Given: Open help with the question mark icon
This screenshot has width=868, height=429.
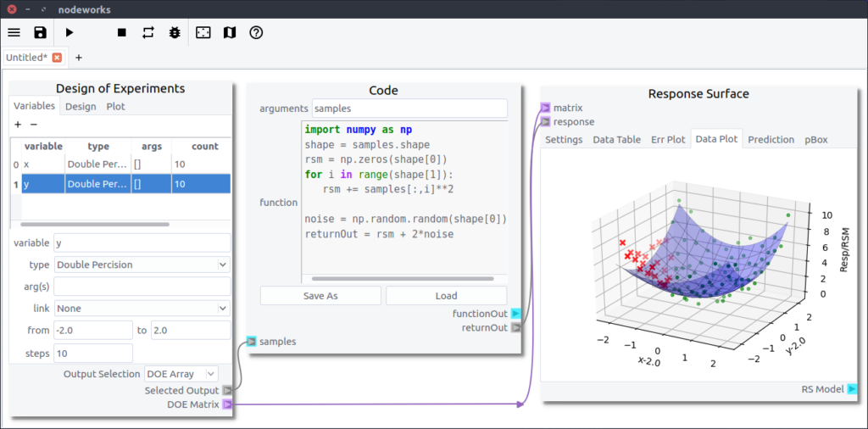Looking at the screenshot, I should tap(255, 32).
